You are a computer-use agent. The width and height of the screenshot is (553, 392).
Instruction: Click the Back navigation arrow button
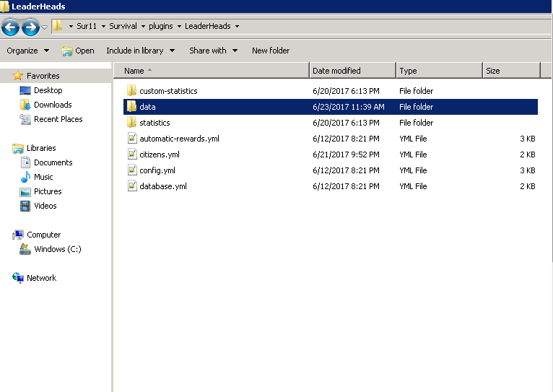11,27
